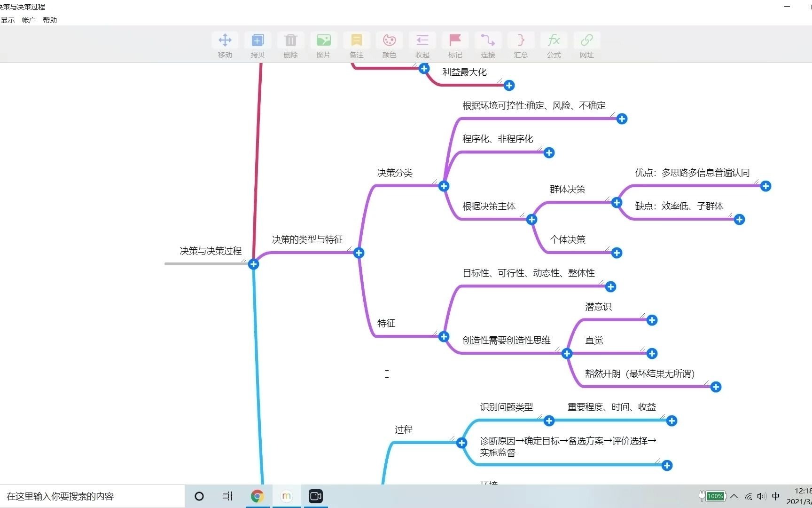Image resolution: width=812 pixels, height=508 pixels.
Task: Click the Wi-Fi network tray icon
Action: point(749,496)
